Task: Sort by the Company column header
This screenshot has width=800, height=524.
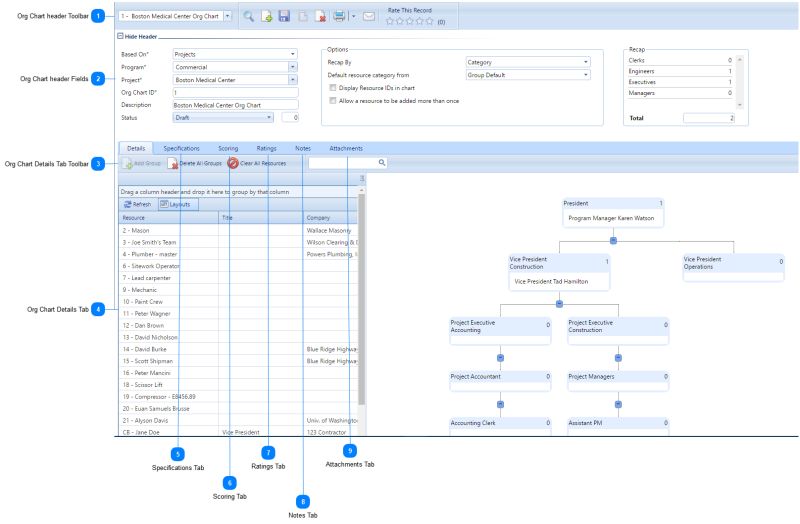Action: pos(330,218)
